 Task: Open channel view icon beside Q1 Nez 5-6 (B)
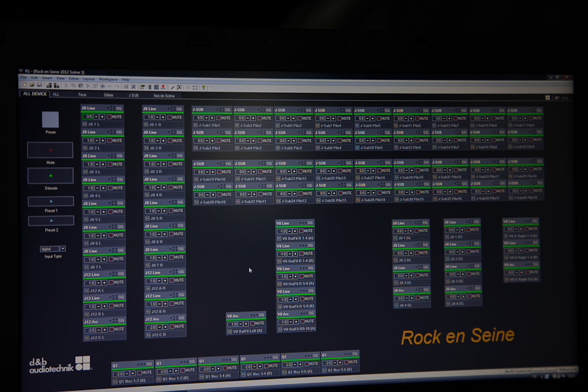[x=324, y=370]
